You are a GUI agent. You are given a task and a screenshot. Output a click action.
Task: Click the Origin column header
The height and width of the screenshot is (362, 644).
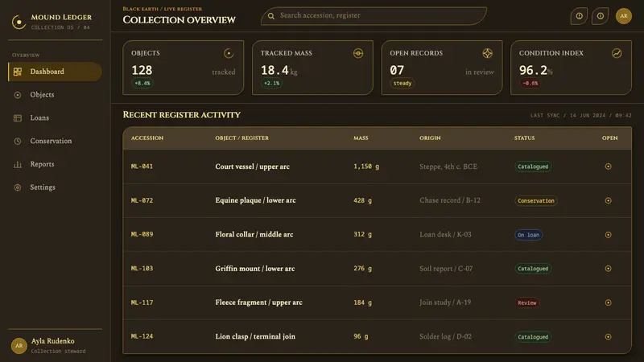(430, 138)
